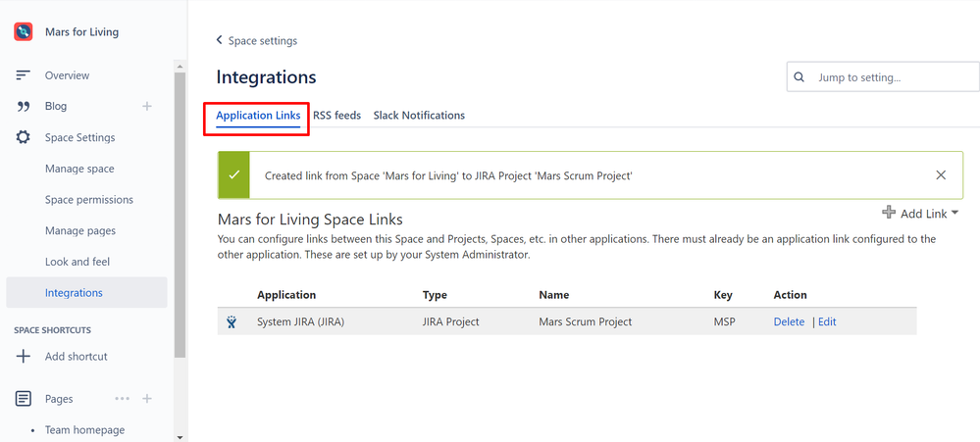Open Space permissions in the sidebar

(x=88, y=200)
